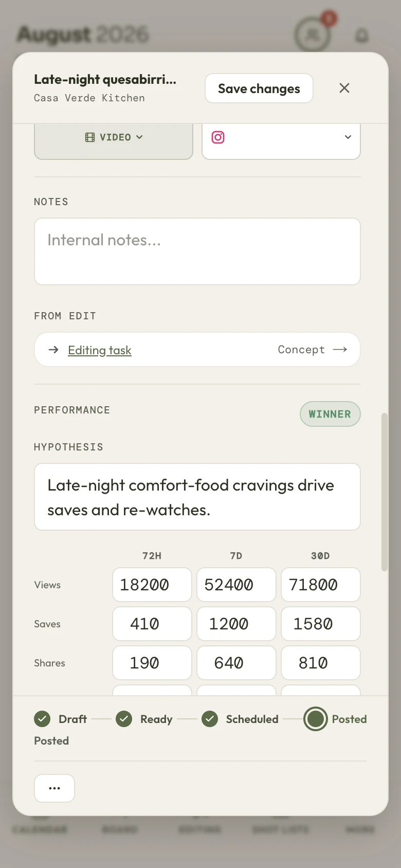Click the Instagram platform icon

point(218,137)
